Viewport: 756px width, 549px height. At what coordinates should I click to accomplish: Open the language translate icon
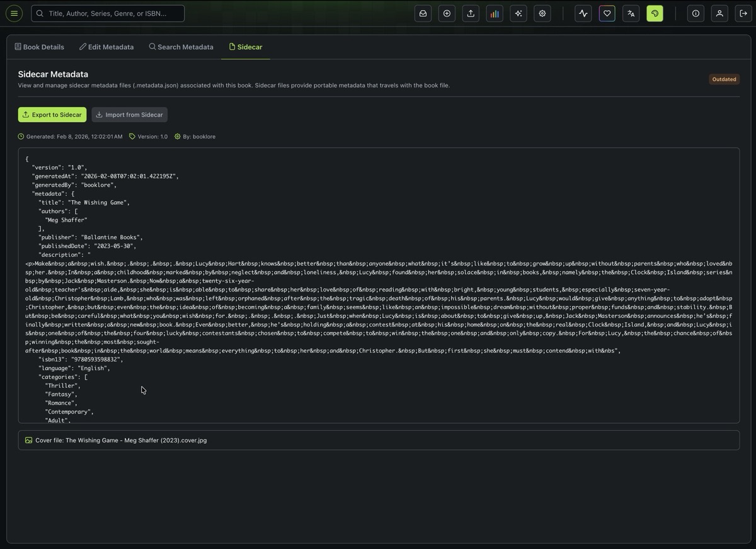pos(631,13)
